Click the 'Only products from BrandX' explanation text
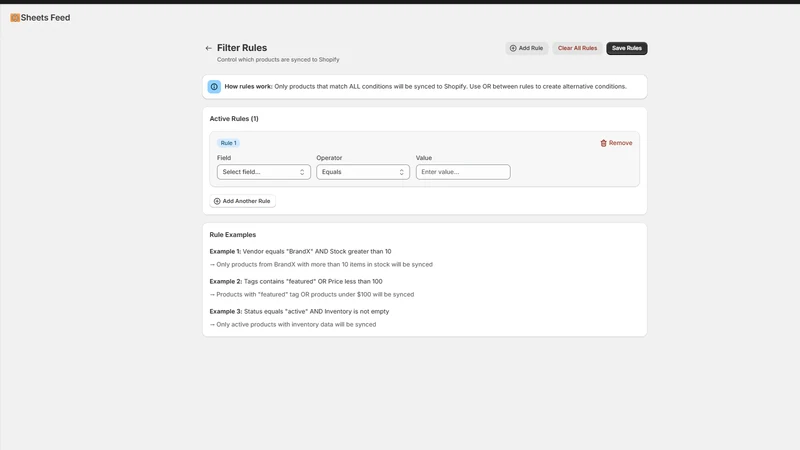Viewport: 800px width, 450px height. (321, 264)
